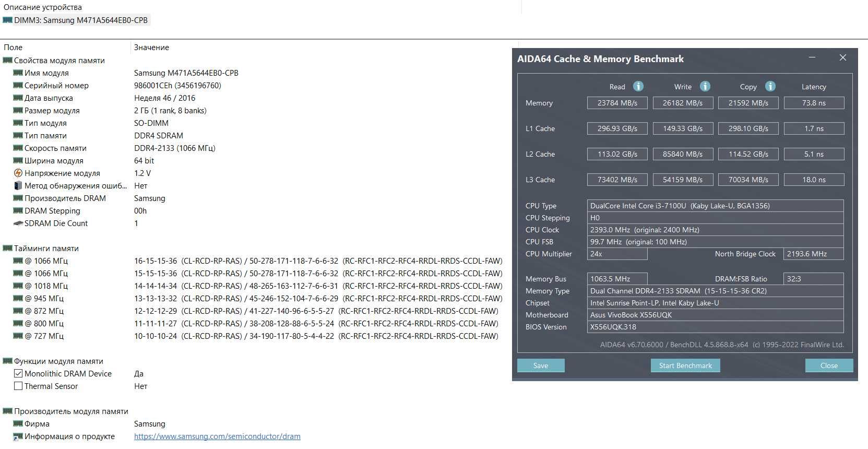Click the Chipset Intel Sunrise Point-LP field

(x=716, y=303)
